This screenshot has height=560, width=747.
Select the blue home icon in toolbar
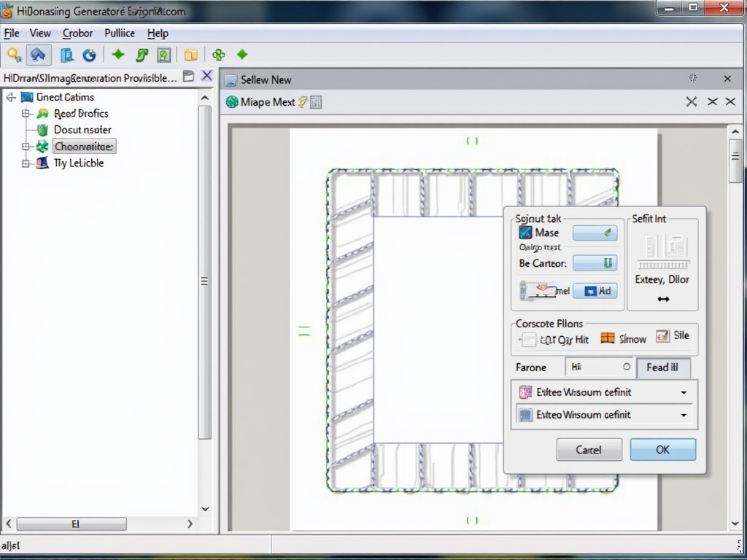click(39, 55)
